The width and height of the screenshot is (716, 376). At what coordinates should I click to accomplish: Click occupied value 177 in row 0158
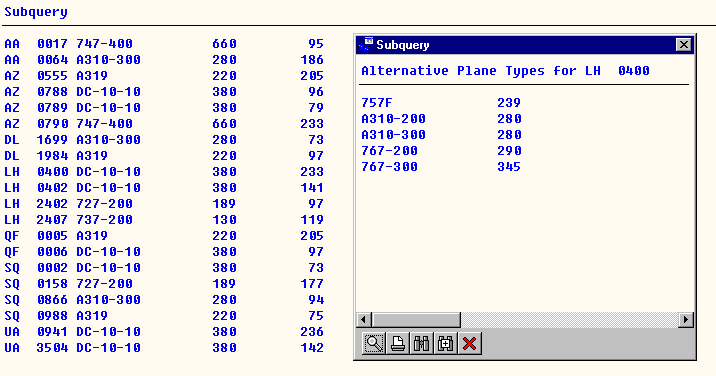(312, 284)
